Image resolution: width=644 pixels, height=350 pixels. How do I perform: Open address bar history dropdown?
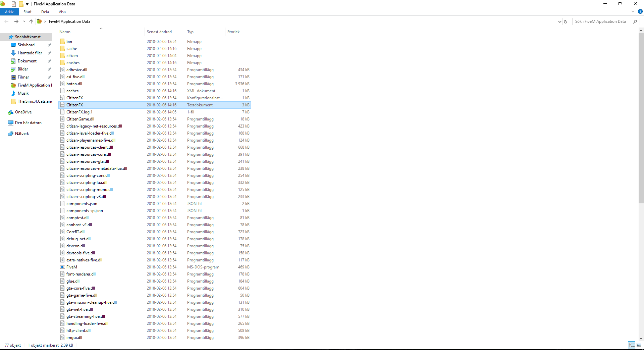coord(559,21)
